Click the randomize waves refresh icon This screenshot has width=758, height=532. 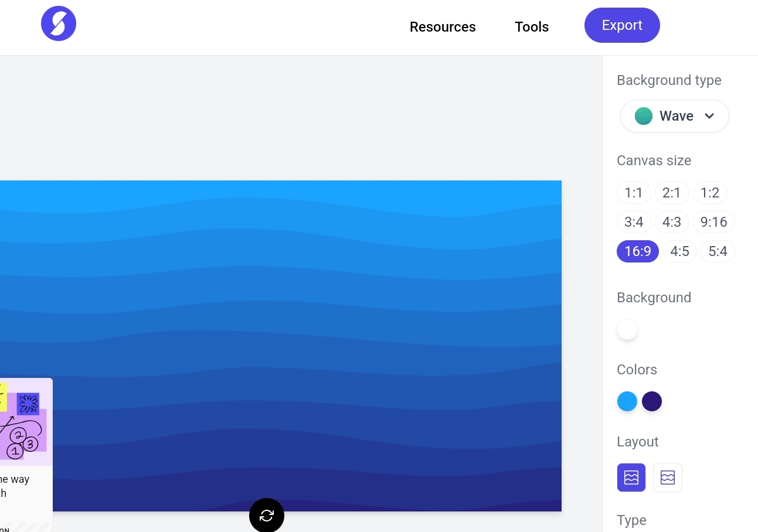point(267,515)
